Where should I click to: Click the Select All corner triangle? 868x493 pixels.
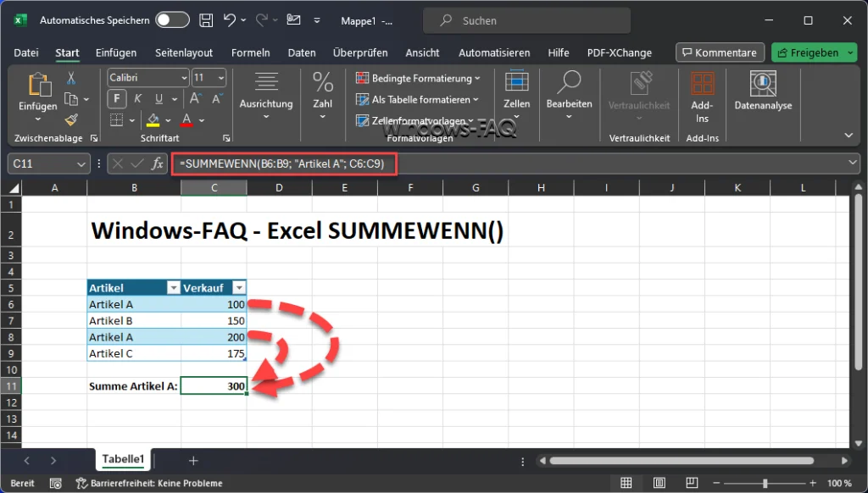tap(14, 188)
